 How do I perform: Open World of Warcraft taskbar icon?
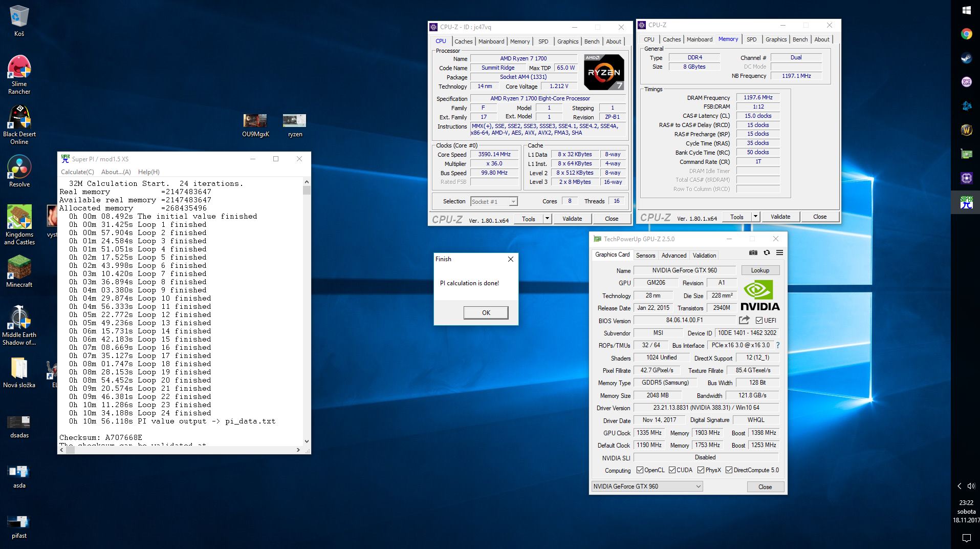point(966,130)
